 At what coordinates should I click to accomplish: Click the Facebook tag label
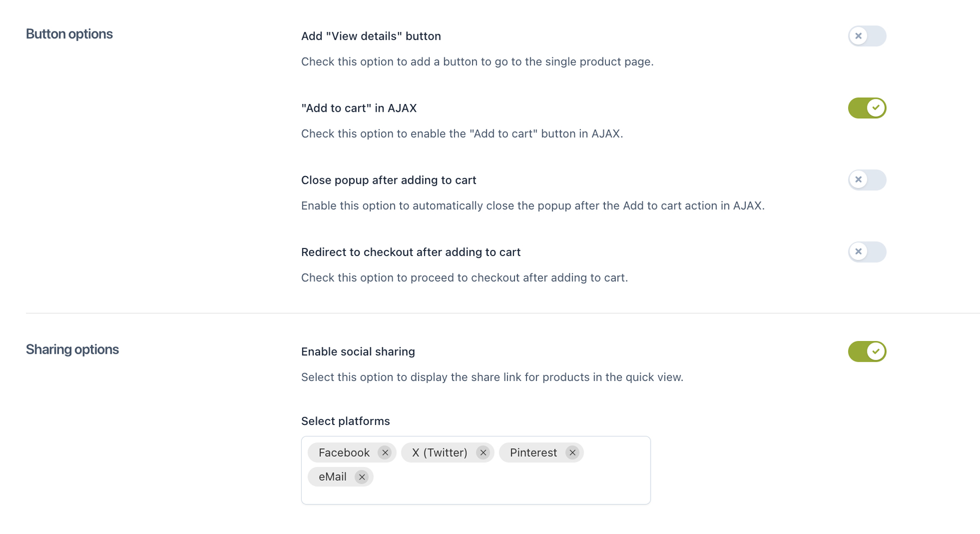[344, 453]
